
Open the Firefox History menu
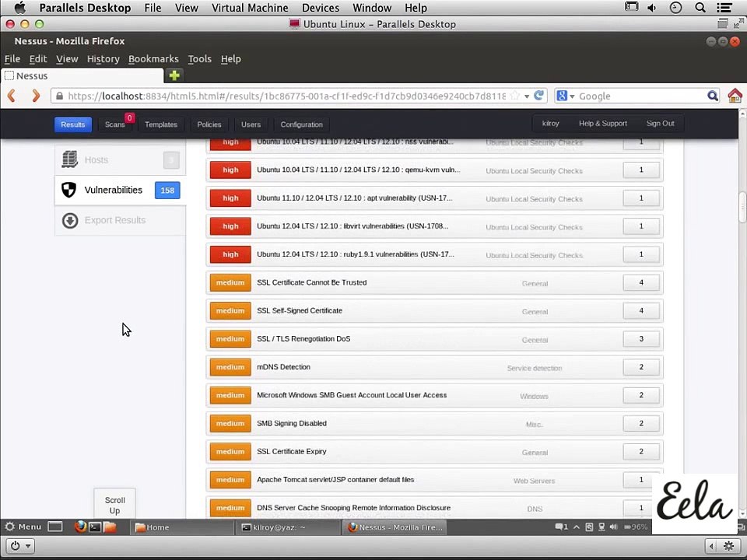pyautogui.click(x=103, y=58)
